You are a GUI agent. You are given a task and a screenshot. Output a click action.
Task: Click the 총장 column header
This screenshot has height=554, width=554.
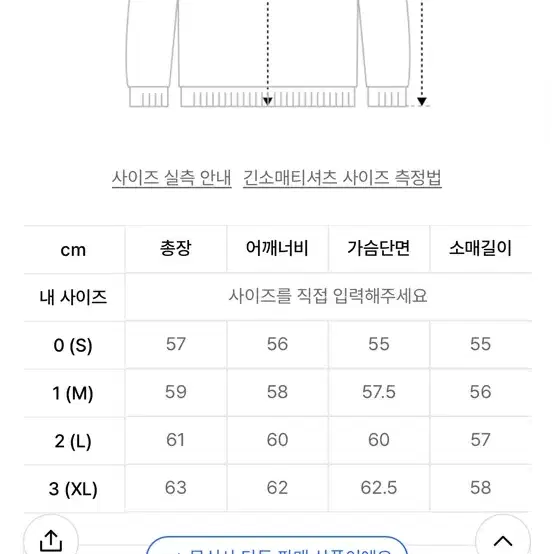176,248
